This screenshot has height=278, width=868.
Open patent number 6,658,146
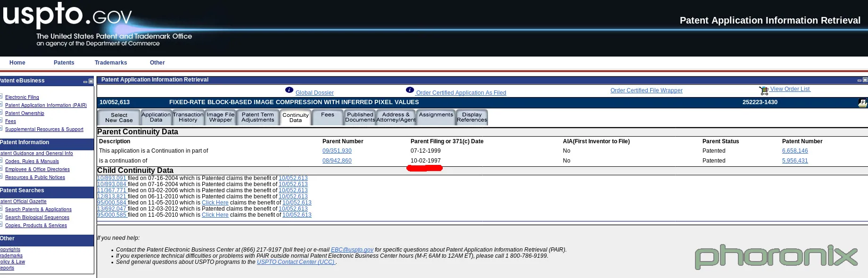click(x=795, y=151)
